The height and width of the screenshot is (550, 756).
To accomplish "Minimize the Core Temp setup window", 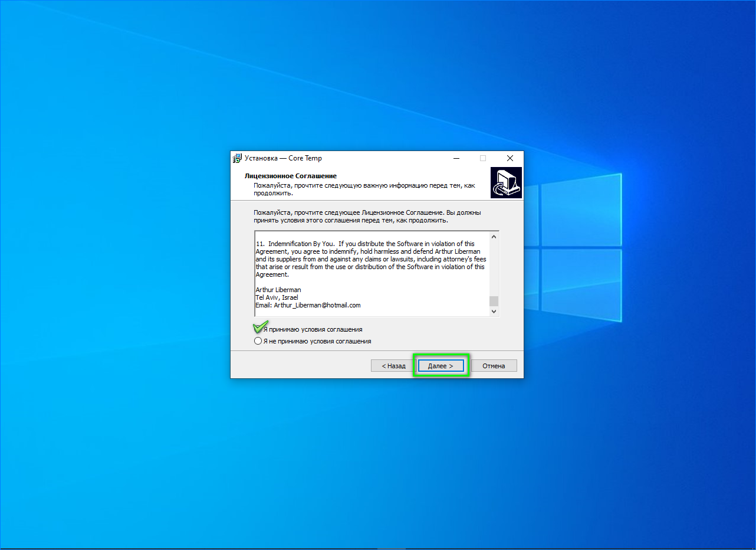I will [456, 158].
